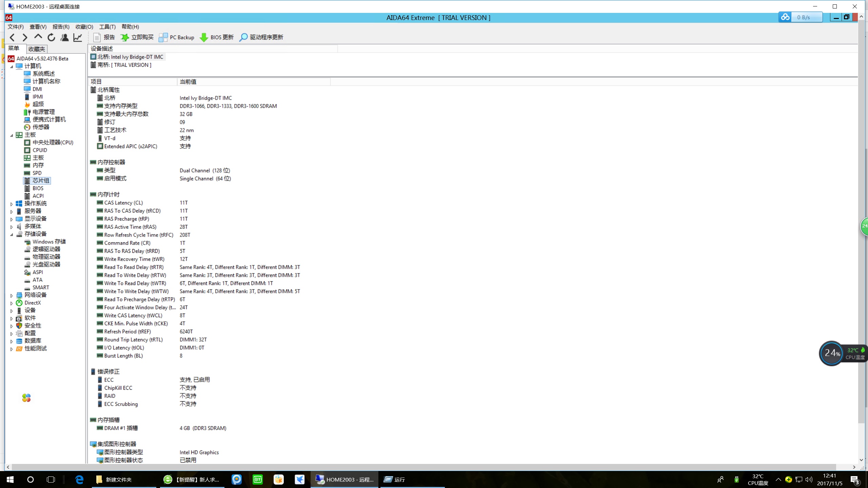The width and height of the screenshot is (868, 488).
Task: Click 驱动程序更新 driver update button
Action: tap(261, 37)
